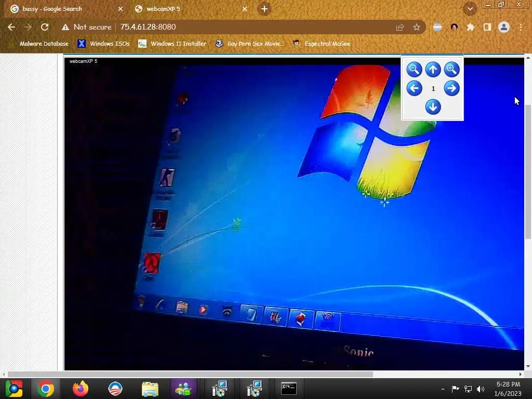Share this page from address bar
The width and height of the screenshot is (532, 399).
point(400,27)
